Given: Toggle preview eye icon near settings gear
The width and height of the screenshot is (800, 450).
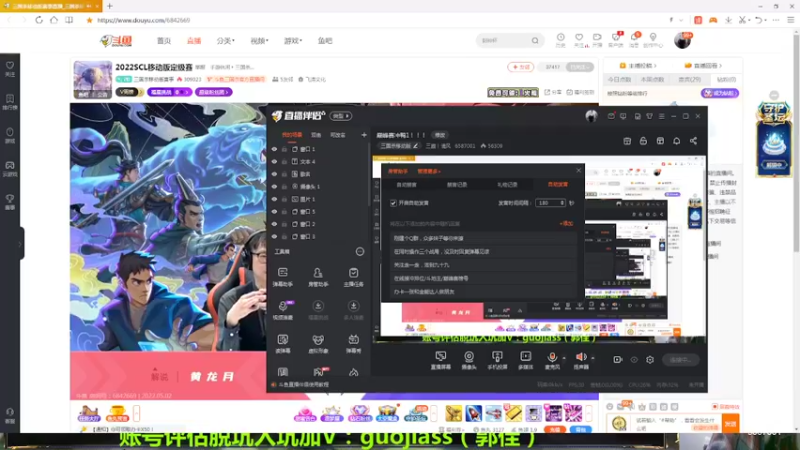Looking at the screenshot, I should pyautogui.click(x=634, y=360).
